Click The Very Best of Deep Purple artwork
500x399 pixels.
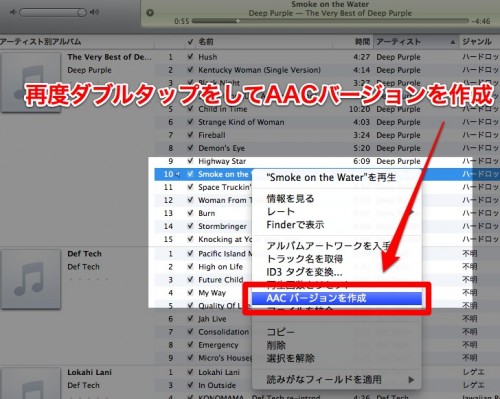pyautogui.click(x=31, y=83)
